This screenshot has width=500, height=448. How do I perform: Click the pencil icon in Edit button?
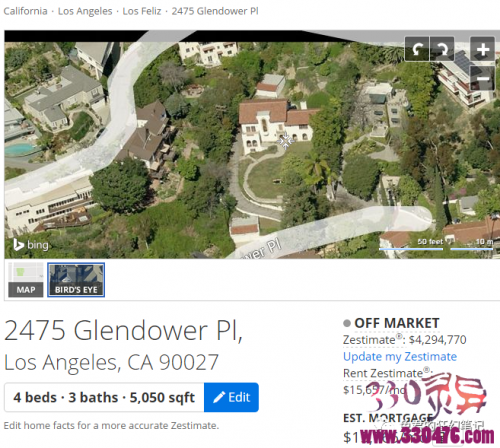click(219, 397)
